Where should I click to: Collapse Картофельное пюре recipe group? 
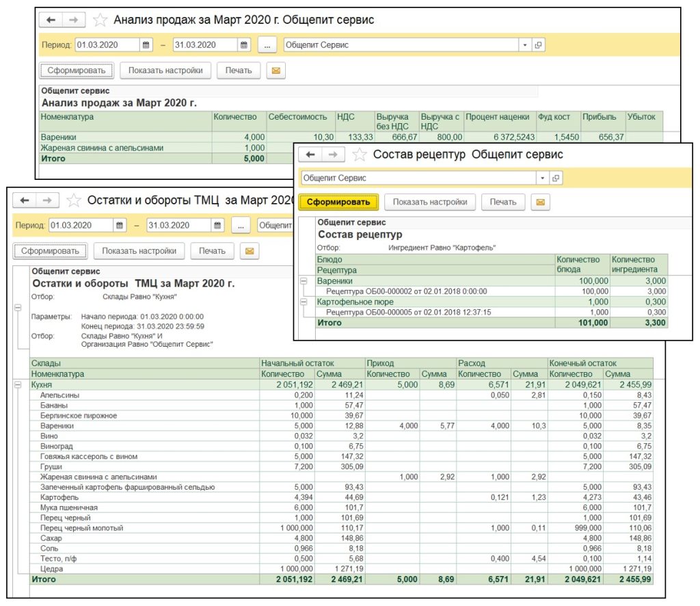pyautogui.click(x=304, y=301)
